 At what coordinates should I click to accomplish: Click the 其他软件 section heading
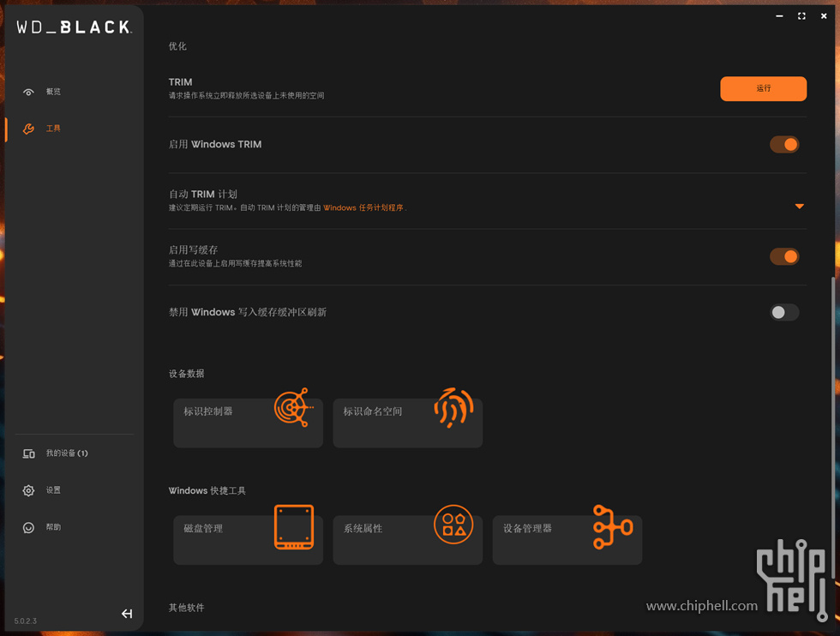[187, 608]
